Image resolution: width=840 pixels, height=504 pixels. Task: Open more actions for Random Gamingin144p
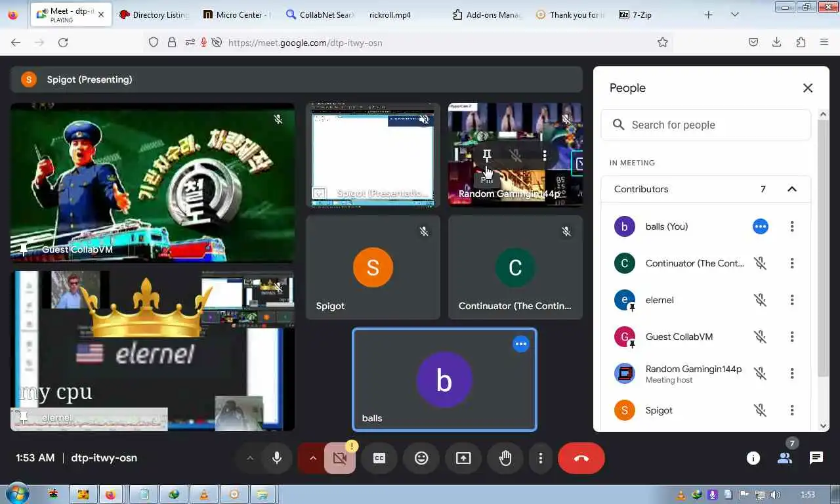(x=792, y=373)
